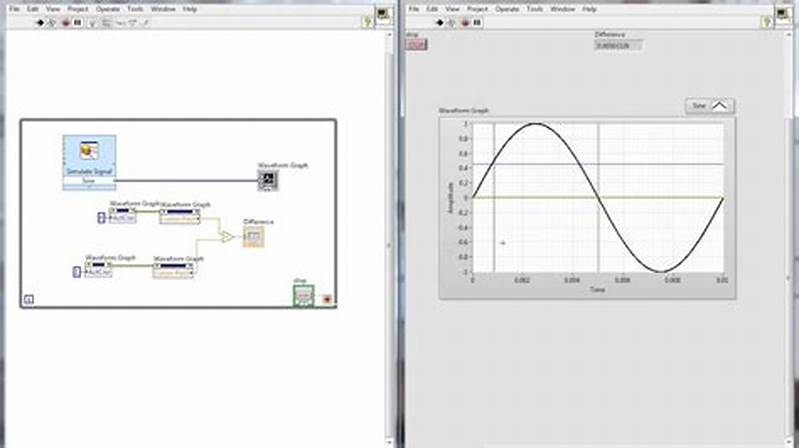Viewport: 800px width, 448px height.
Task: Click lower numeric constant wired to ActCrsr
Action: [x=77, y=272]
